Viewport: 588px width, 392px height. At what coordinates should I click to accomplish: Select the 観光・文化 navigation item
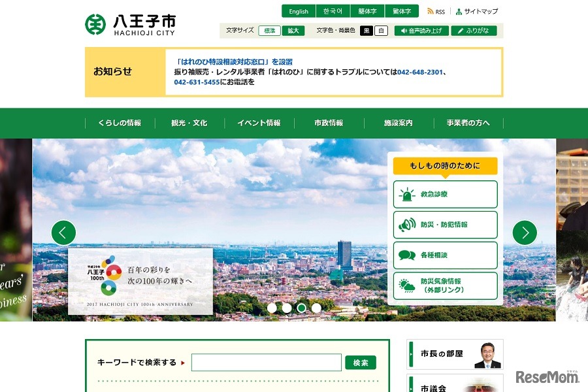tap(188, 123)
